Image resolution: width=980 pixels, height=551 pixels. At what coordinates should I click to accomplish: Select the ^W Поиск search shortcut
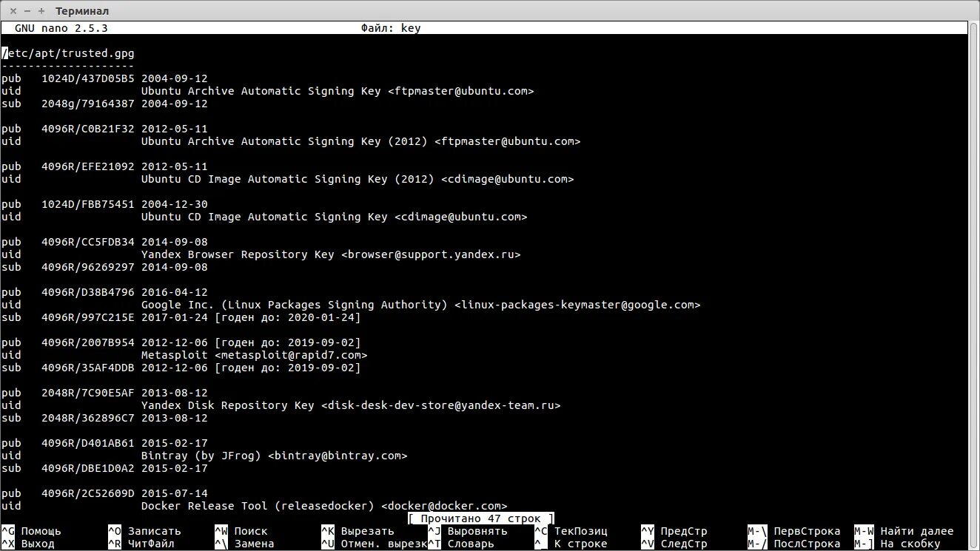tap(241, 531)
